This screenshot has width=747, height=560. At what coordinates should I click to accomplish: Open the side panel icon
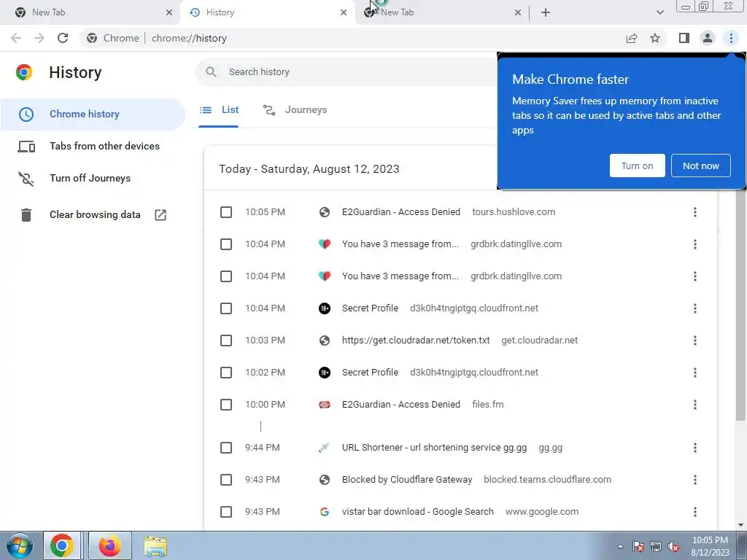tap(684, 38)
